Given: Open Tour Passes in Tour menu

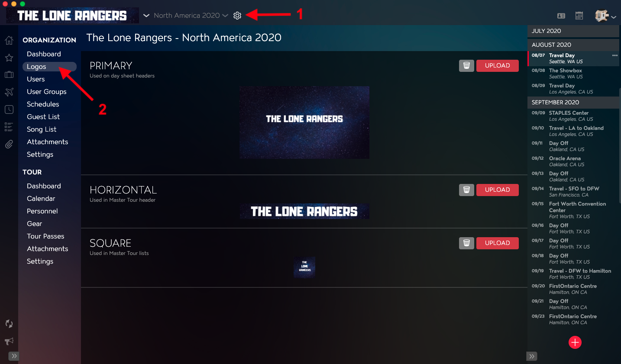Looking at the screenshot, I should [x=45, y=236].
